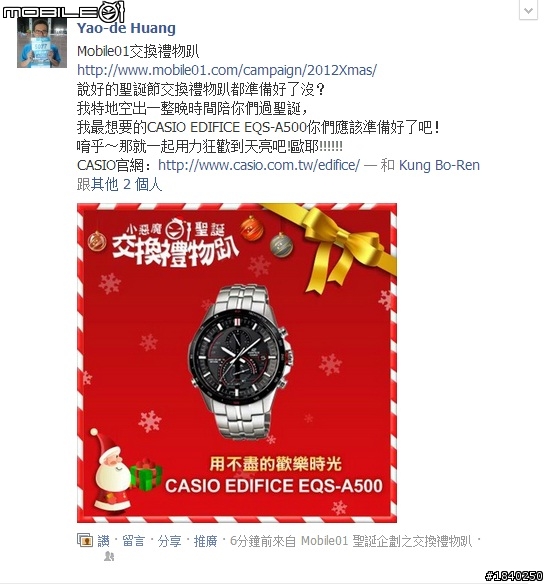Open the Mobile01 聖誕企劃之交換禮物趴 app link
Viewport: 549px width, 584px height.
coord(387,541)
